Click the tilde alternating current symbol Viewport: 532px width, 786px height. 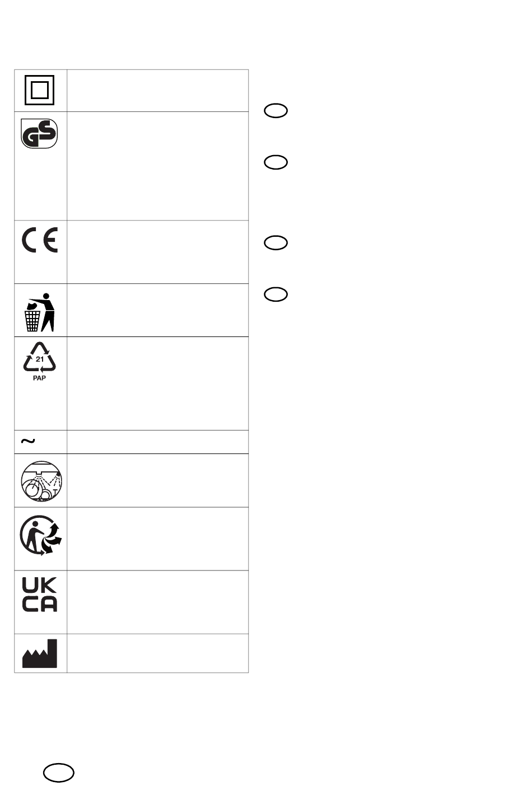tap(27, 441)
